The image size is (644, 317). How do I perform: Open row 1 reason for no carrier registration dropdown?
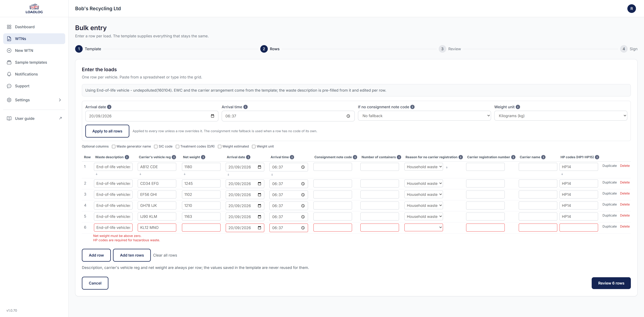pos(424,167)
